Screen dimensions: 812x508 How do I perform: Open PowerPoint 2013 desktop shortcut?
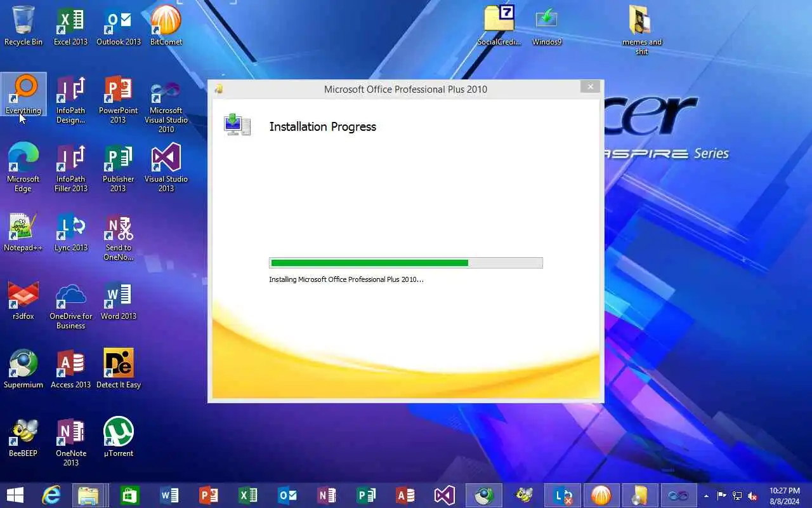point(119,100)
